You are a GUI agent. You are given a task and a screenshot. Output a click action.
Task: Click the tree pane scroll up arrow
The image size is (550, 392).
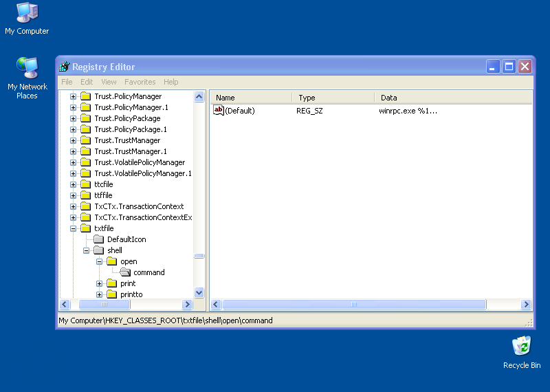[x=199, y=97]
